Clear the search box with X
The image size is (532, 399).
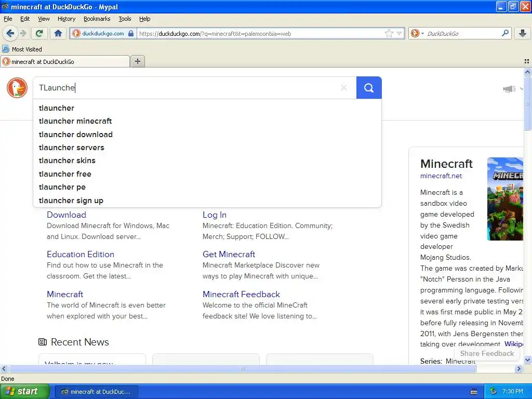344,87
